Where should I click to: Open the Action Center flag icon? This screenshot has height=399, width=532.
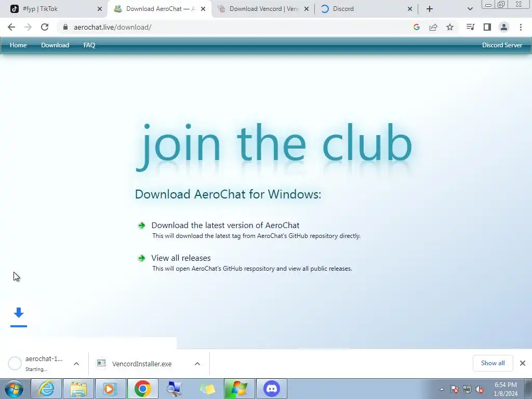click(455, 390)
